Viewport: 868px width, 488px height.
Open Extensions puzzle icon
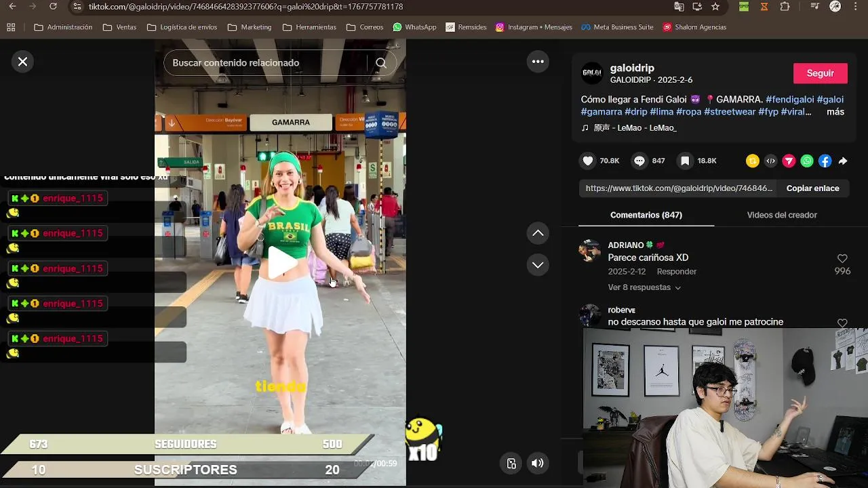coord(785,7)
